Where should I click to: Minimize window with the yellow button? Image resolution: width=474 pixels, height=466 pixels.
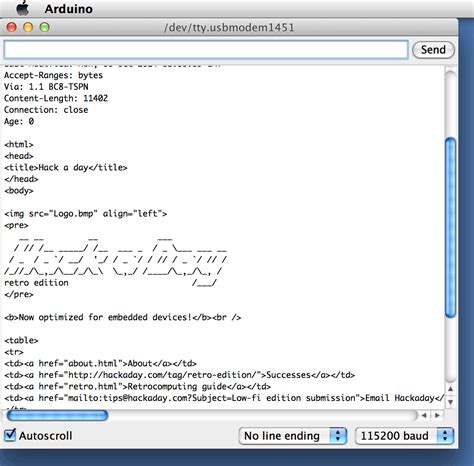28,27
